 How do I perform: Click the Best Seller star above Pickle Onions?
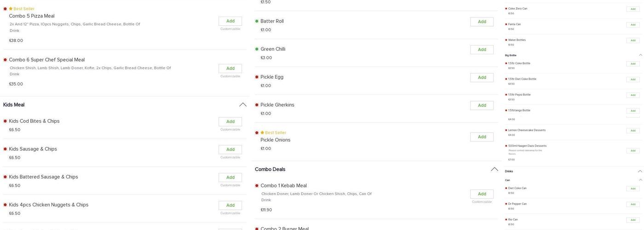click(262, 132)
